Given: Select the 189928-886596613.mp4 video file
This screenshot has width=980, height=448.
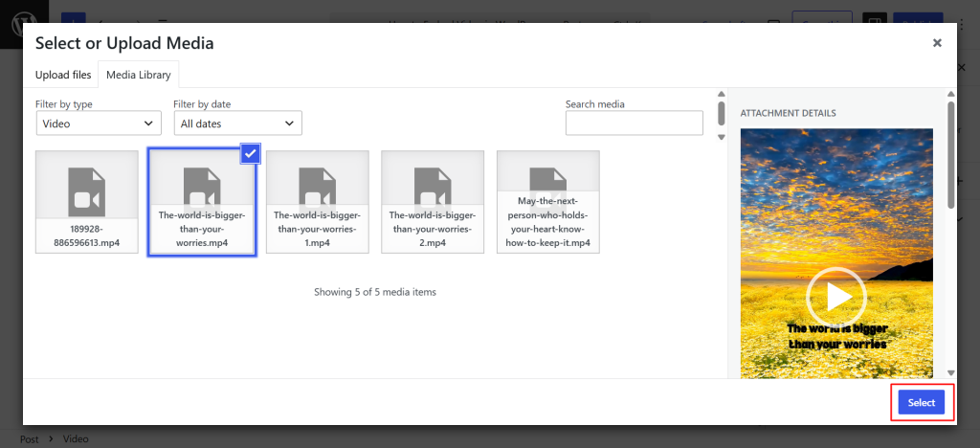Looking at the screenshot, I should (87, 202).
